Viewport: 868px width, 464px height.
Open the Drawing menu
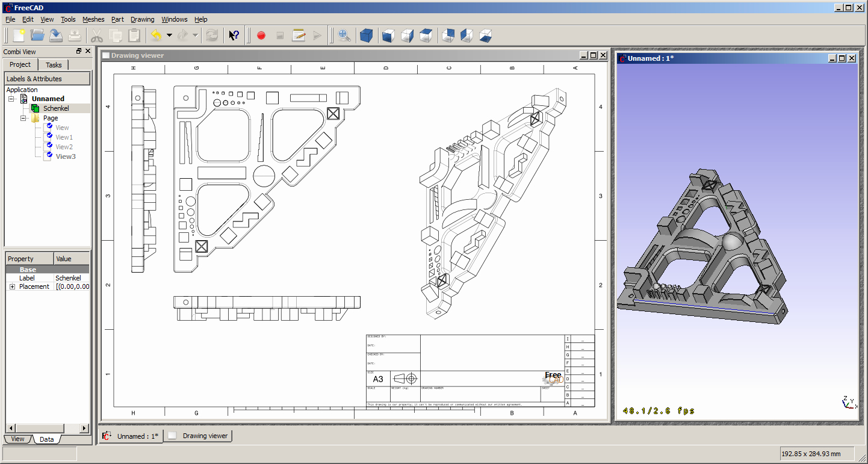tap(142, 19)
